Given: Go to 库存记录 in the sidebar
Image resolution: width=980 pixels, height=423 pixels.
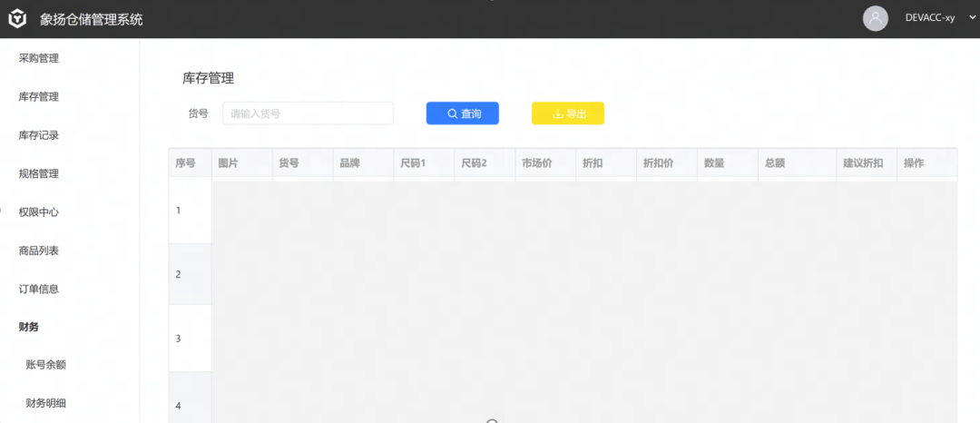Looking at the screenshot, I should pos(39,135).
